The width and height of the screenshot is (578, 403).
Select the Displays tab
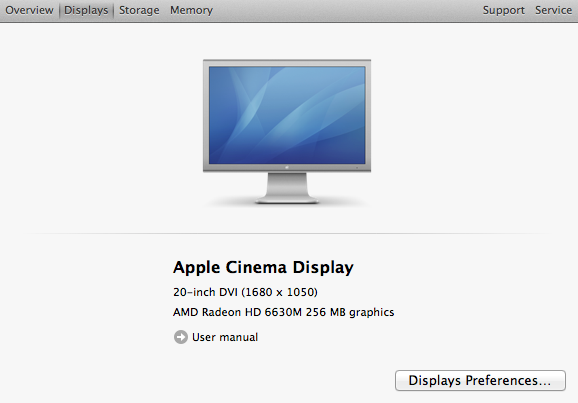(x=86, y=10)
